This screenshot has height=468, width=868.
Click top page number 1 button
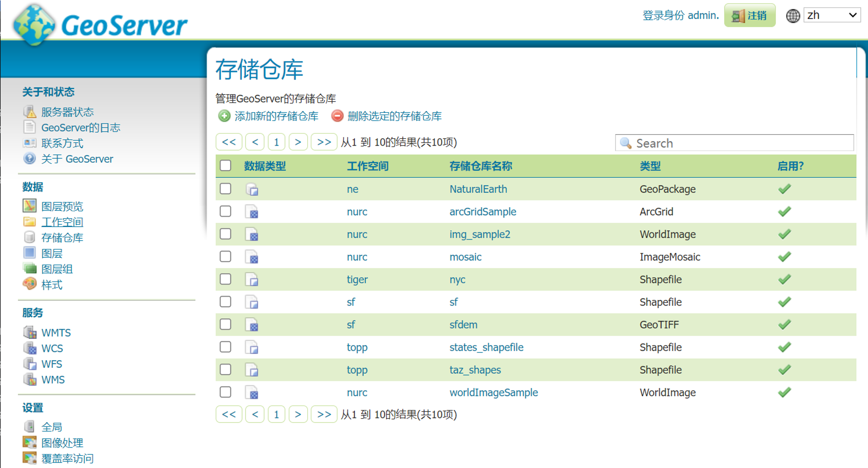pyautogui.click(x=276, y=142)
